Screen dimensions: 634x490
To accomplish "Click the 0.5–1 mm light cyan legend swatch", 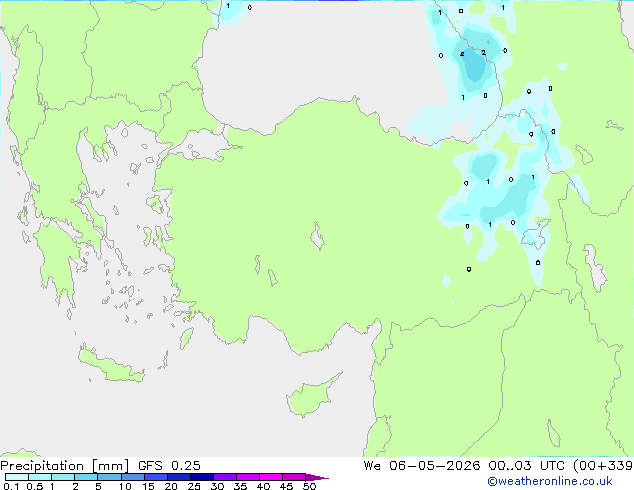I will 40,477.
